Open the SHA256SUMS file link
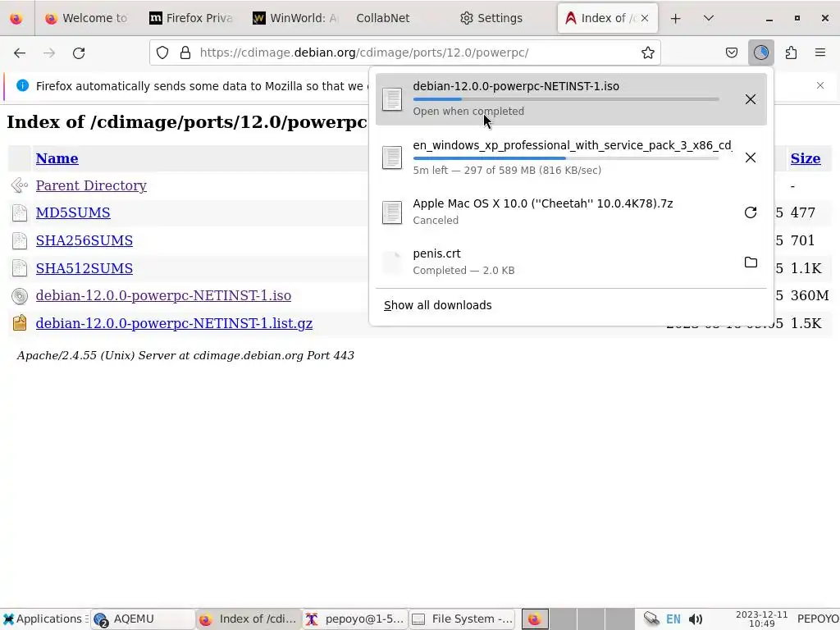This screenshot has height=630, width=840. (84, 240)
